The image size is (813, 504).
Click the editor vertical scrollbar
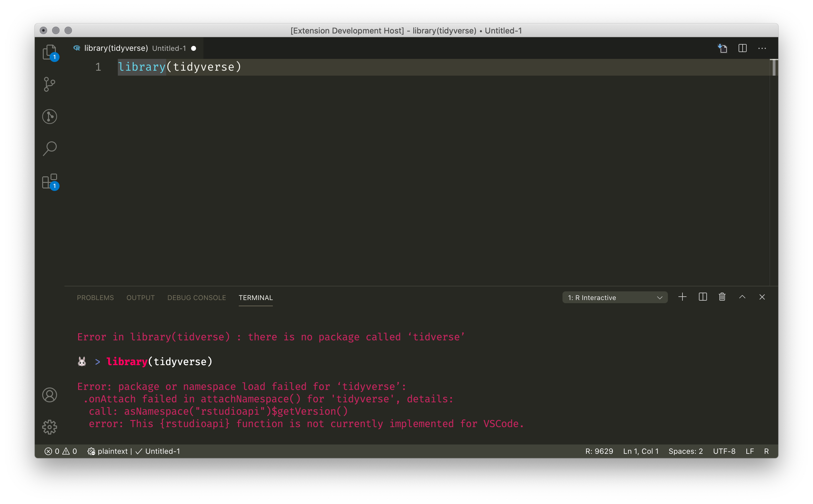click(x=774, y=68)
